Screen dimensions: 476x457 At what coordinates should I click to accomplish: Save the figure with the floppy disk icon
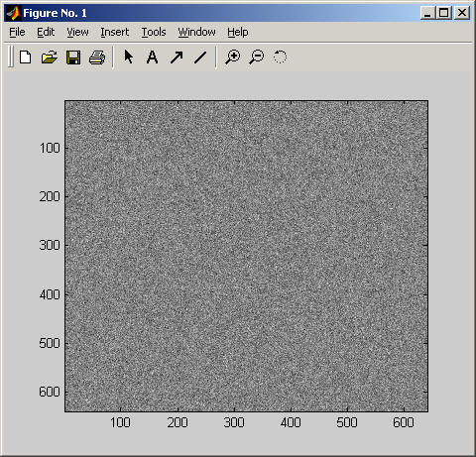tap(73, 57)
